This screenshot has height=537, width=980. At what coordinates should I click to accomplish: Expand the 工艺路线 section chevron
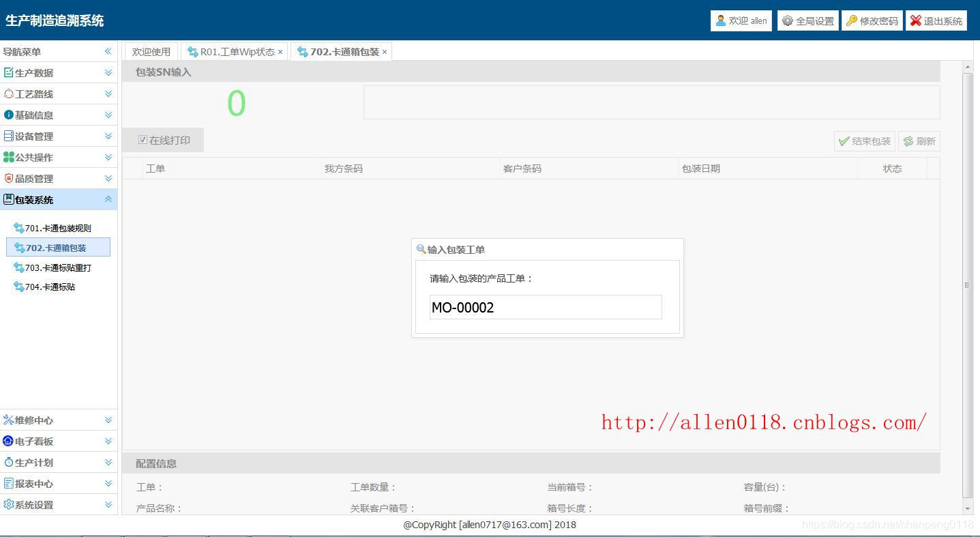pyautogui.click(x=108, y=93)
